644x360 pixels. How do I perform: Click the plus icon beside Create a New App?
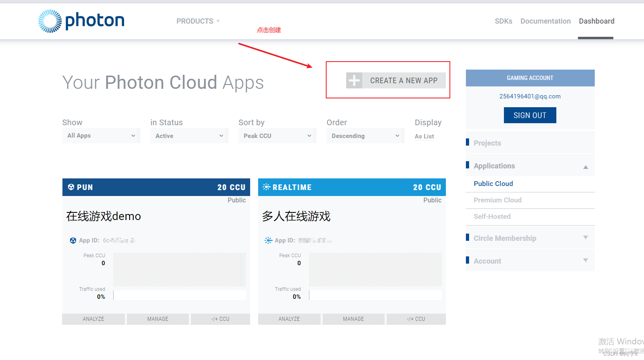click(x=354, y=80)
